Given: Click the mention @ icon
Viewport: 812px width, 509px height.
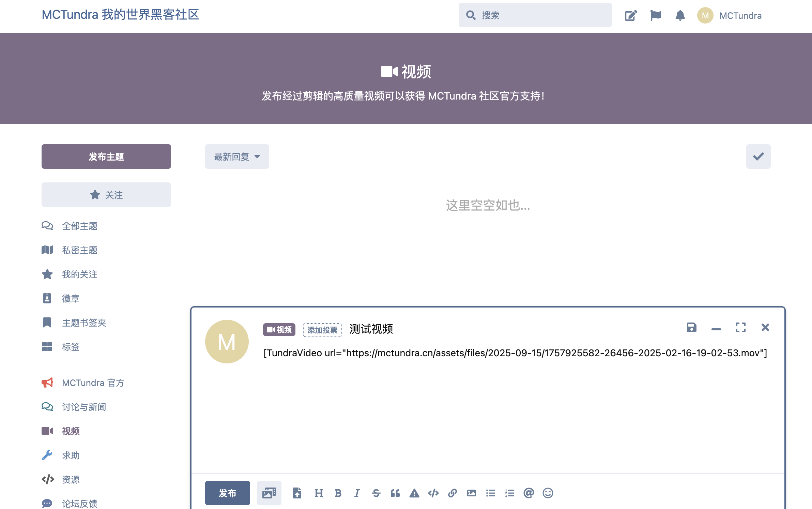Looking at the screenshot, I should (528, 493).
